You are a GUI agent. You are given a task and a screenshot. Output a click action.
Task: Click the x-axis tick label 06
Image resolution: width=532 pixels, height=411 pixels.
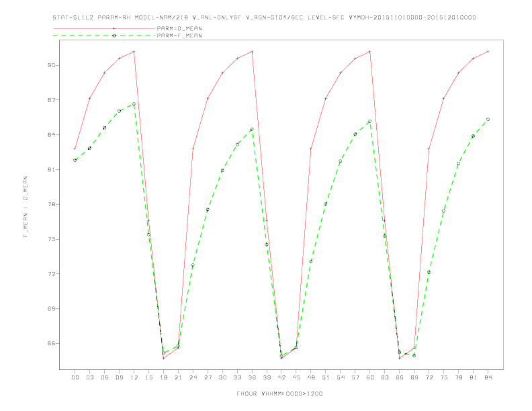coord(105,377)
